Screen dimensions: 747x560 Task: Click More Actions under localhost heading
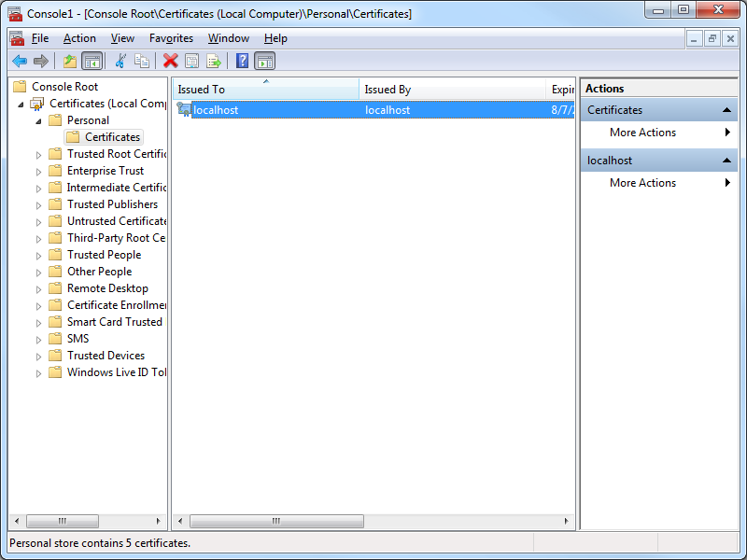tap(642, 183)
